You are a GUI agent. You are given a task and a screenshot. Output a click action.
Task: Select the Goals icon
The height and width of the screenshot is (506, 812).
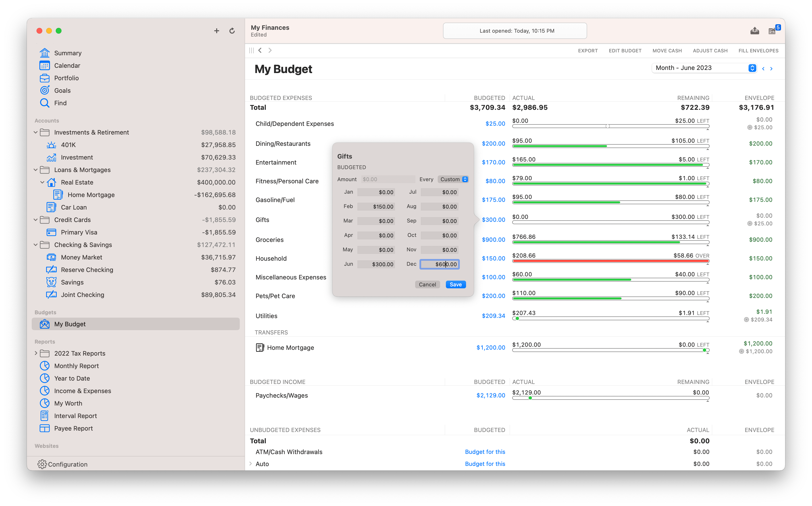45,90
